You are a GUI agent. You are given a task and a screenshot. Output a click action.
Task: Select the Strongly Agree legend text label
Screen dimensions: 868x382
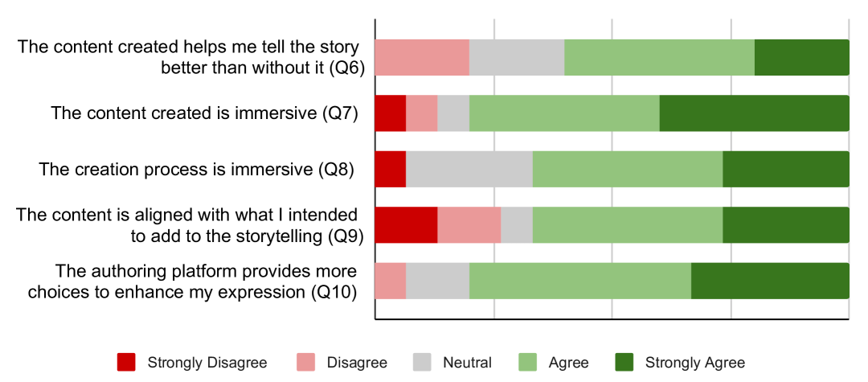pyautogui.click(x=694, y=363)
